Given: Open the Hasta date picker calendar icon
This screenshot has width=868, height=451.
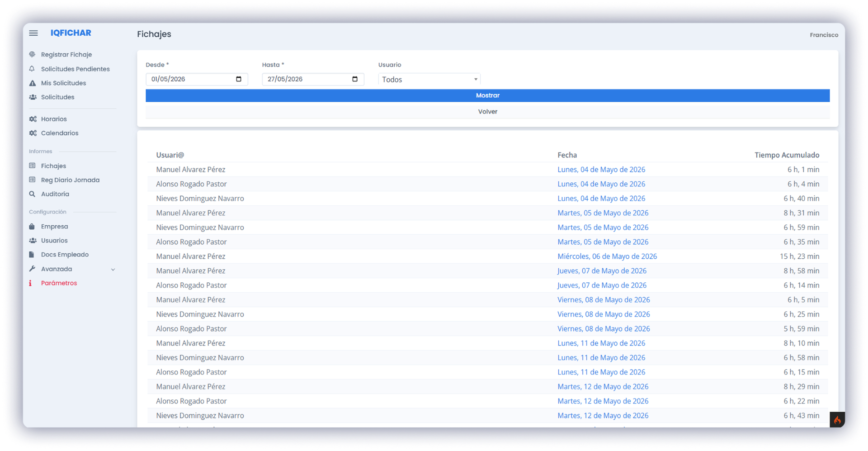Looking at the screenshot, I should [x=355, y=79].
